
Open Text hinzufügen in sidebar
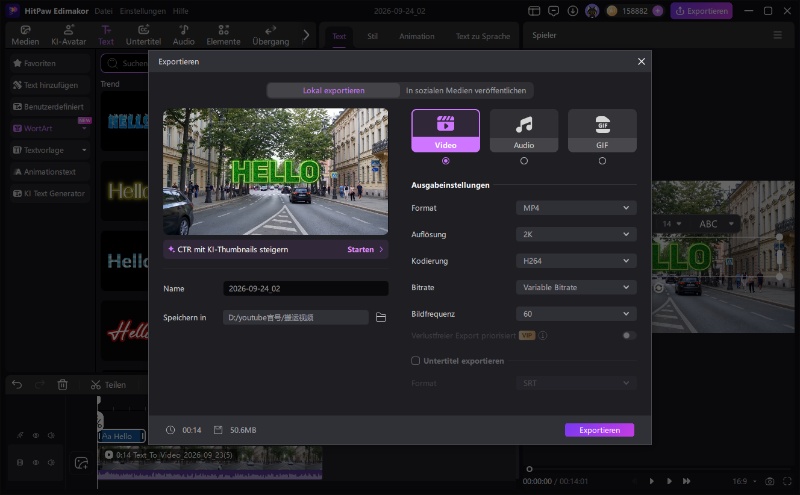pyautogui.click(x=49, y=85)
